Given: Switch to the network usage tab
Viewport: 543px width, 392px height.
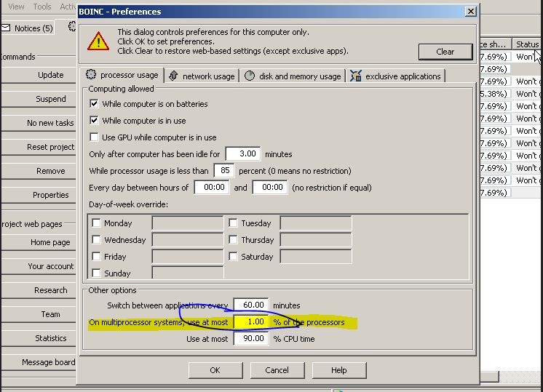Looking at the screenshot, I should click(x=202, y=76).
